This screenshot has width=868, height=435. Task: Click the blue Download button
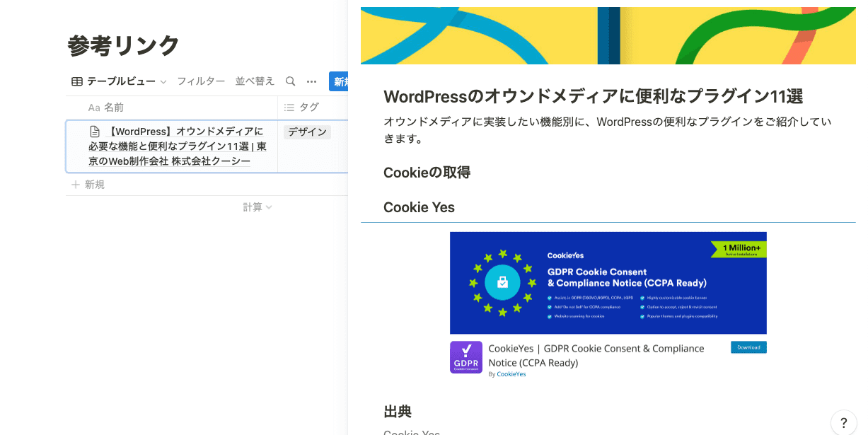tap(748, 347)
